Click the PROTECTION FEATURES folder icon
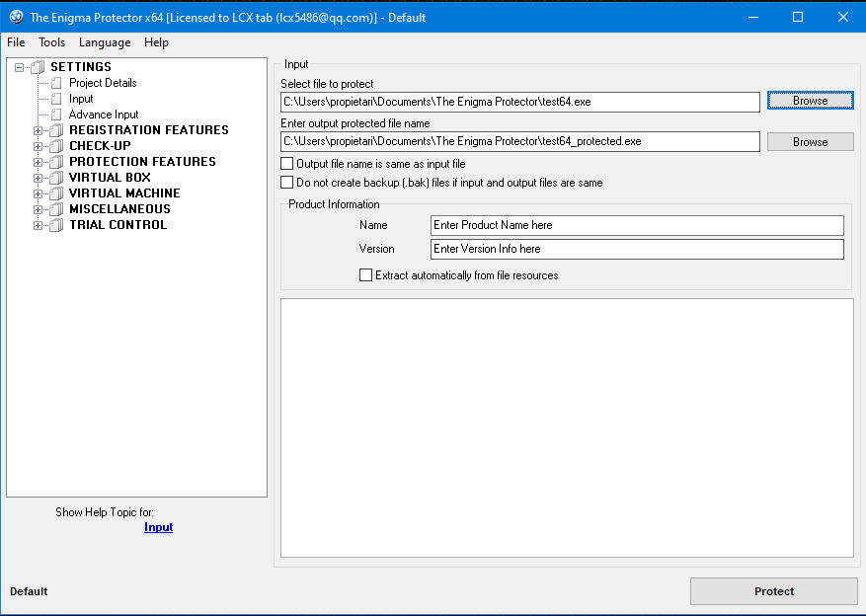This screenshot has width=866, height=616. coord(56,162)
